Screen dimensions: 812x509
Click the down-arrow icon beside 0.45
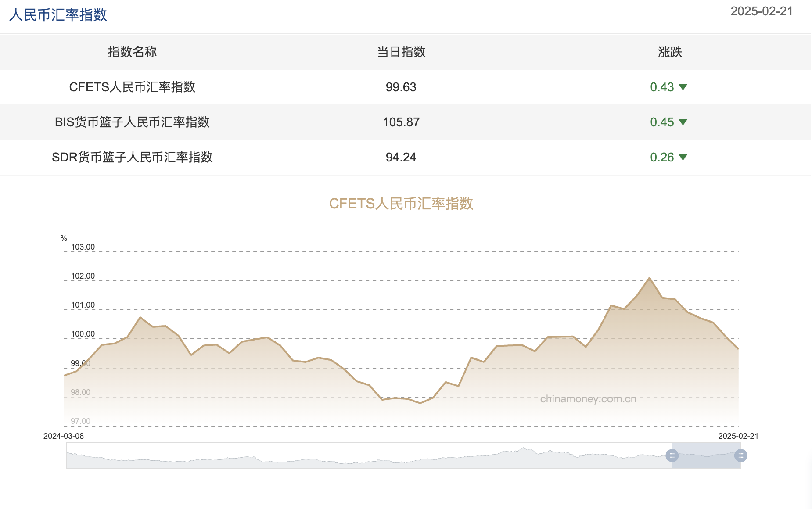click(x=683, y=122)
